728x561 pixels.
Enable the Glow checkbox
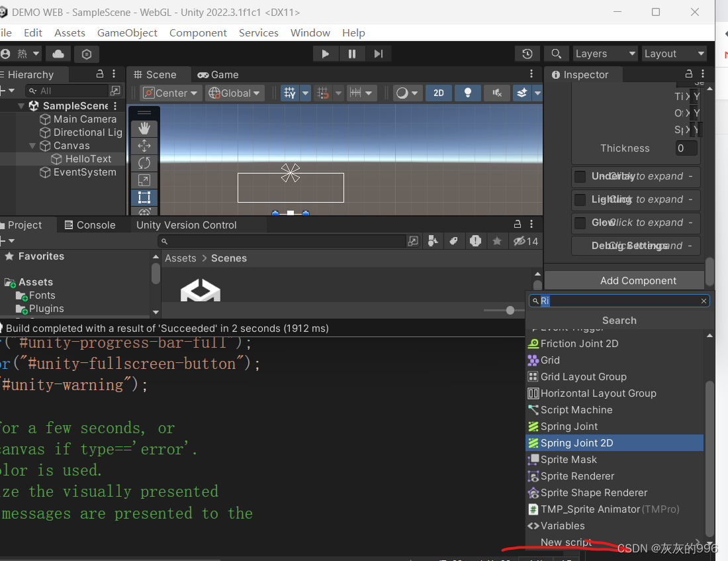(580, 223)
